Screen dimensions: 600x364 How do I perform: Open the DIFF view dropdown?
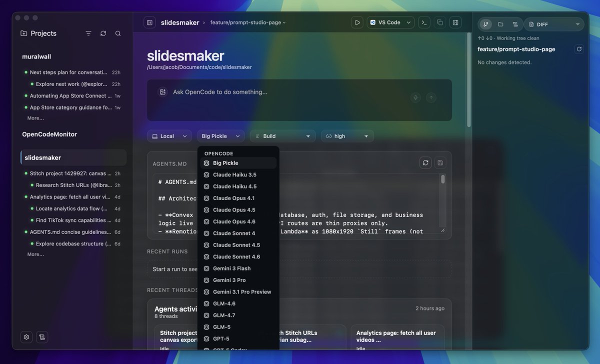(x=554, y=24)
